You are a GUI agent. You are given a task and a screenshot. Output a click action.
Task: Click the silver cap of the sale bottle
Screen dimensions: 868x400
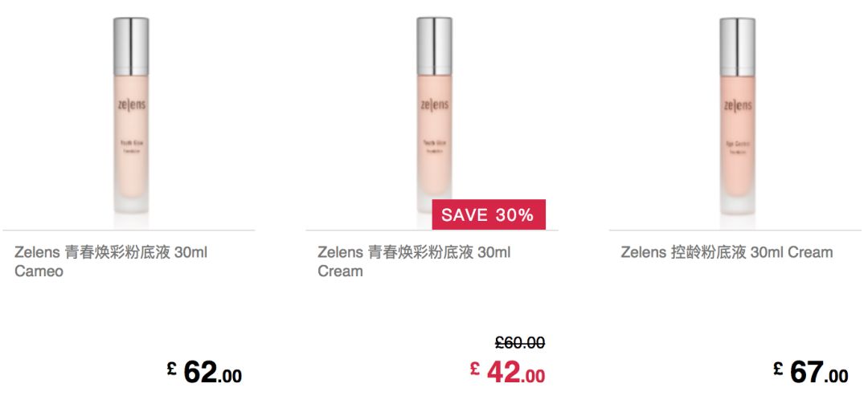[435, 47]
